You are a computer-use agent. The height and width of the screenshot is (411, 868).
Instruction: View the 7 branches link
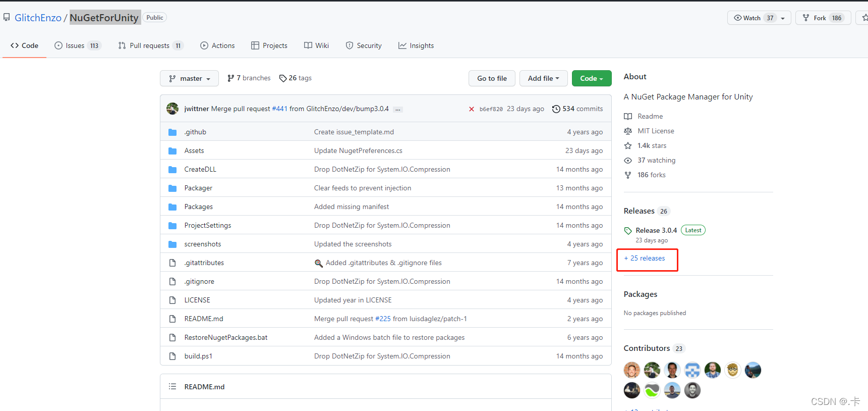pos(249,78)
